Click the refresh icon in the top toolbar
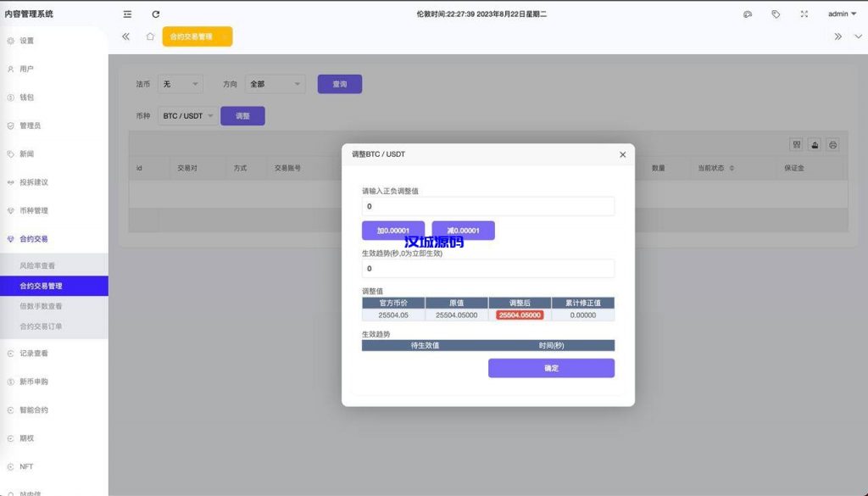The image size is (868, 496). click(x=154, y=14)
